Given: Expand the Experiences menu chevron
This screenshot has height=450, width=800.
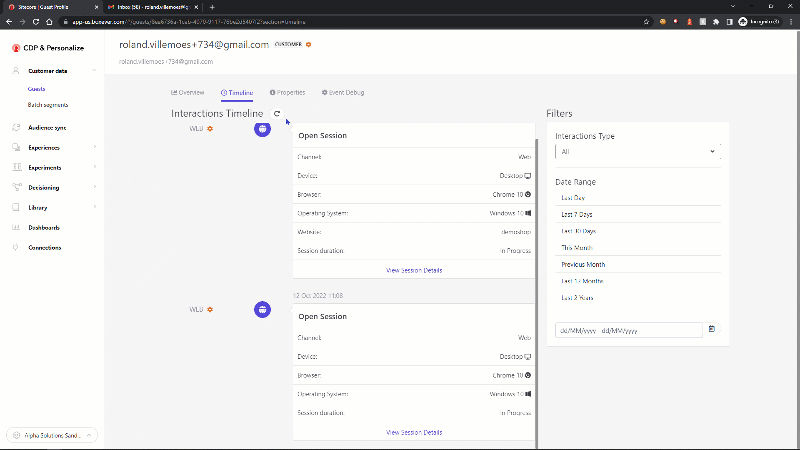Looking at the screenshot, I should [x=95, y=147].
